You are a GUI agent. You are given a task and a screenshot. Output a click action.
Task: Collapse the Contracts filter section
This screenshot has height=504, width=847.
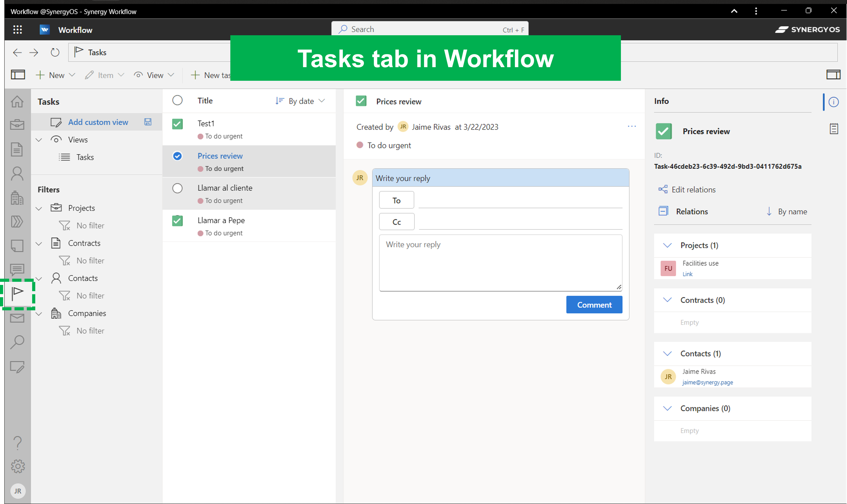pyautogui.click(x=39, y=244)
